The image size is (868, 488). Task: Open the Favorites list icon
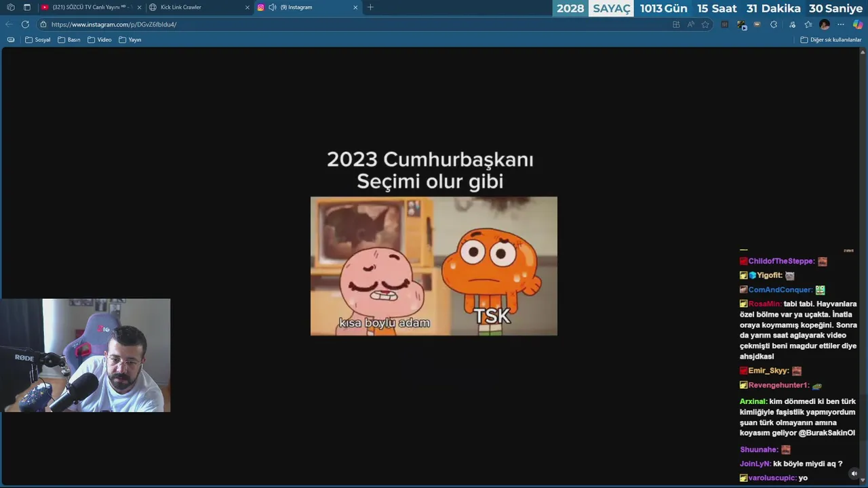pos(808,24)
